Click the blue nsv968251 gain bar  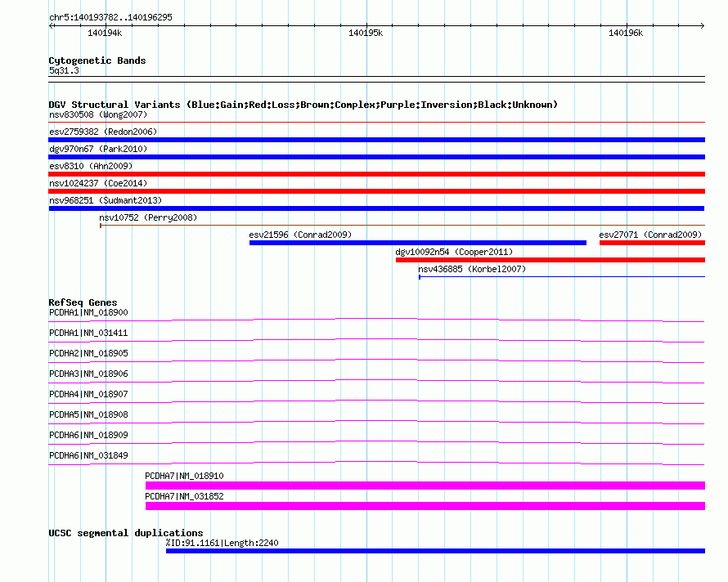376,208
